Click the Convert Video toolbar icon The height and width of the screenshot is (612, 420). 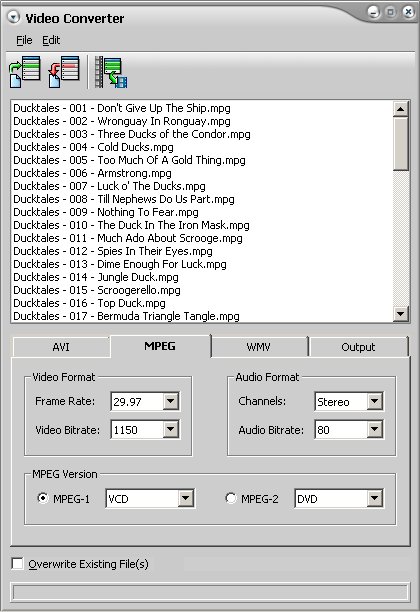111,72
